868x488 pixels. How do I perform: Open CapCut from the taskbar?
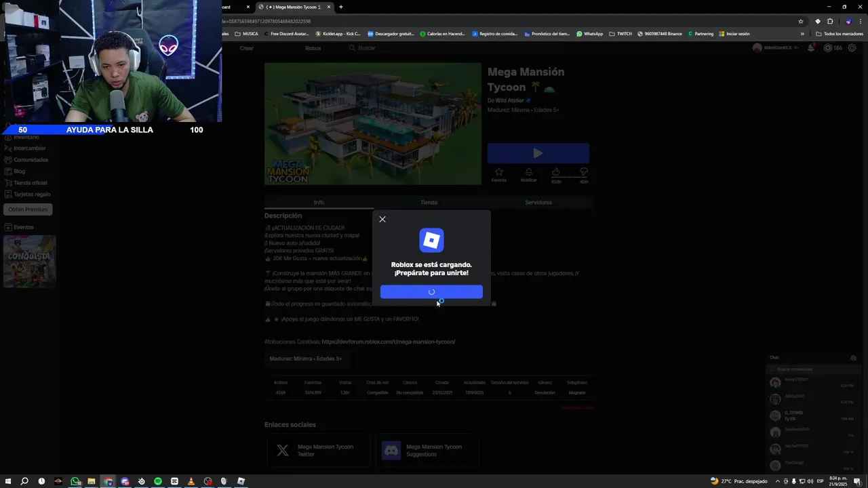(x=174, y=481)
